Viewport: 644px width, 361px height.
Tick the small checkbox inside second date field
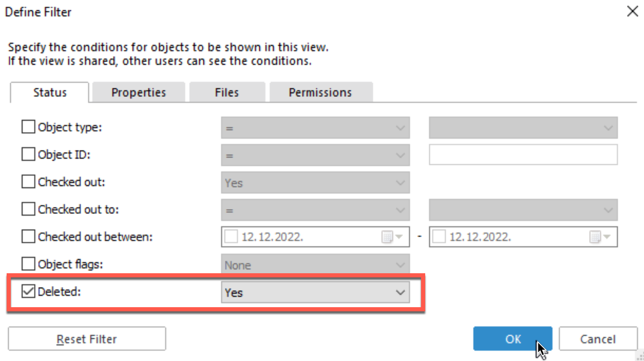pyautogui.click(x=439, y=237)
